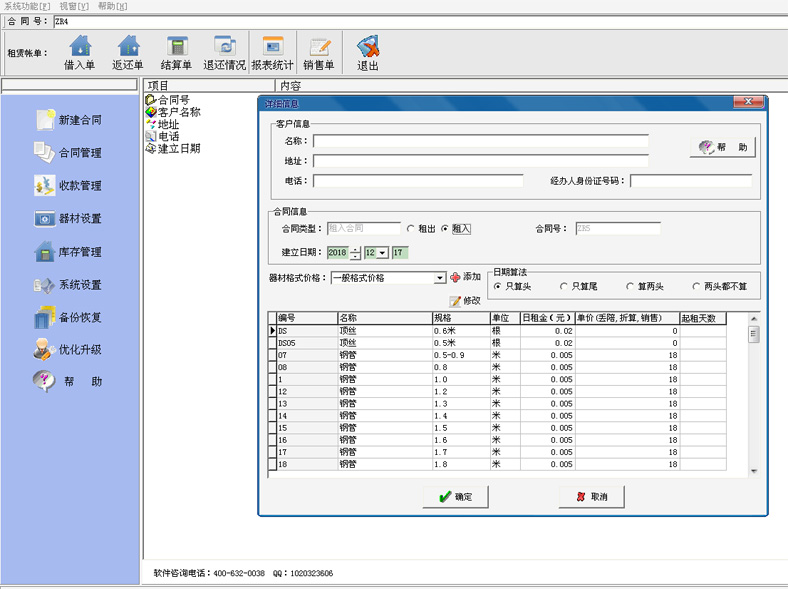Viewport: 788px width, 589px height.
Task: Open the 系统功能 menu
Action: tap(26, 6)
